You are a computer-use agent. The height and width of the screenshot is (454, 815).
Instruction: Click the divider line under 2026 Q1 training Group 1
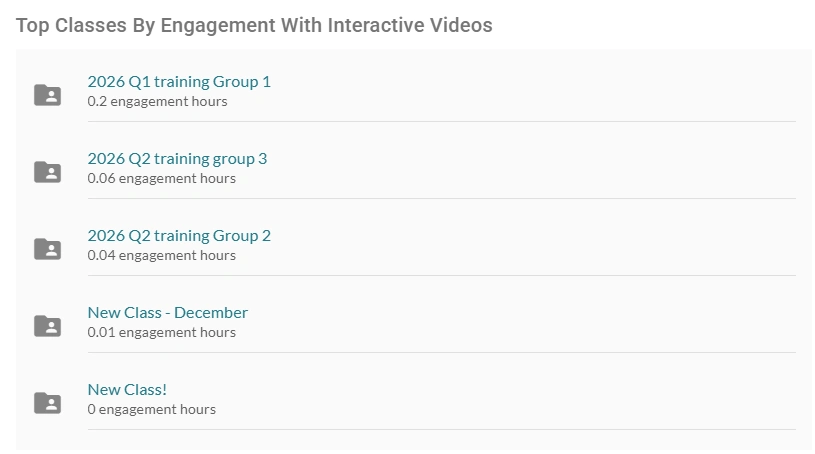(x=441, y=122)
